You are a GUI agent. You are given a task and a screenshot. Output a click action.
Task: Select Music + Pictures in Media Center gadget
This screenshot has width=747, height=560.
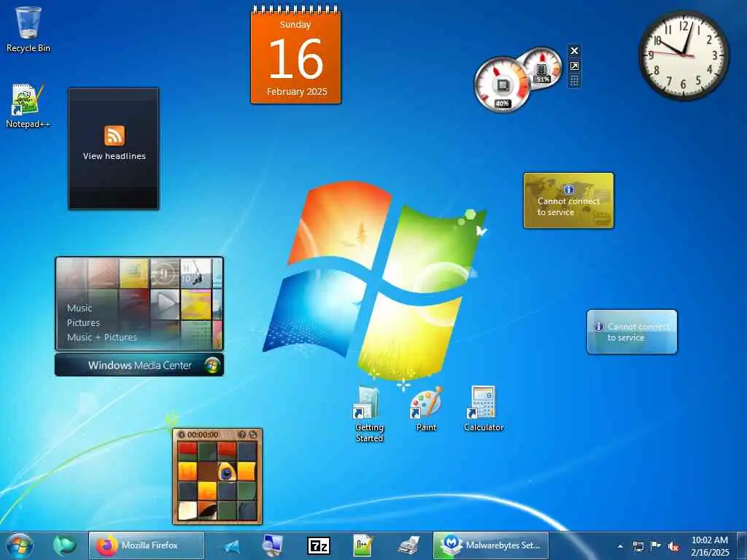[102, 337]
